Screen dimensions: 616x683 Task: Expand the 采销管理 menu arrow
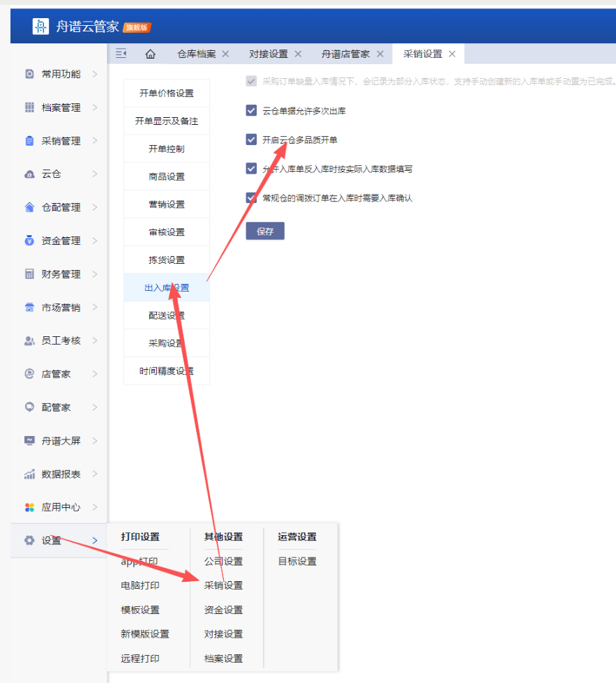pyautogui.click(x=94, y=141)
